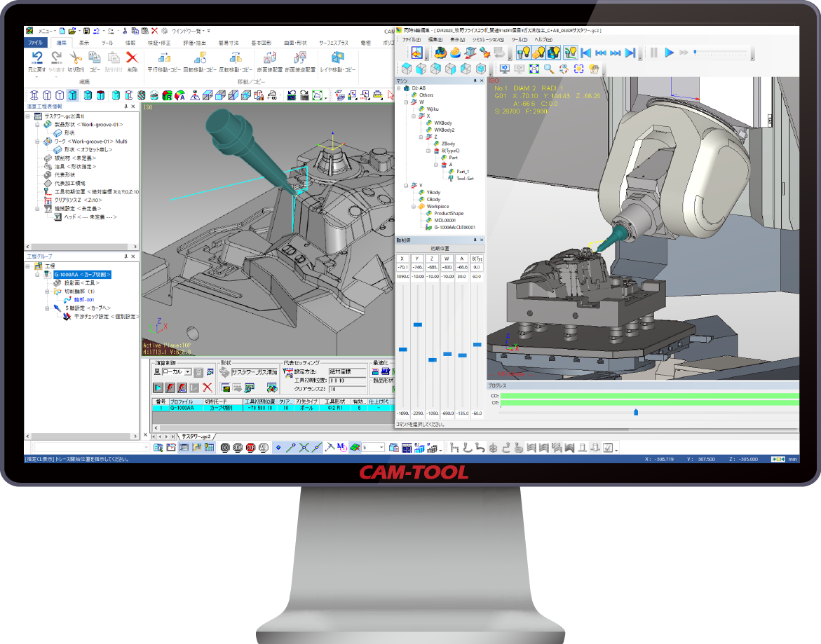
Task: Select the pan hand tool in simulation toolbar
Action: 595,68
